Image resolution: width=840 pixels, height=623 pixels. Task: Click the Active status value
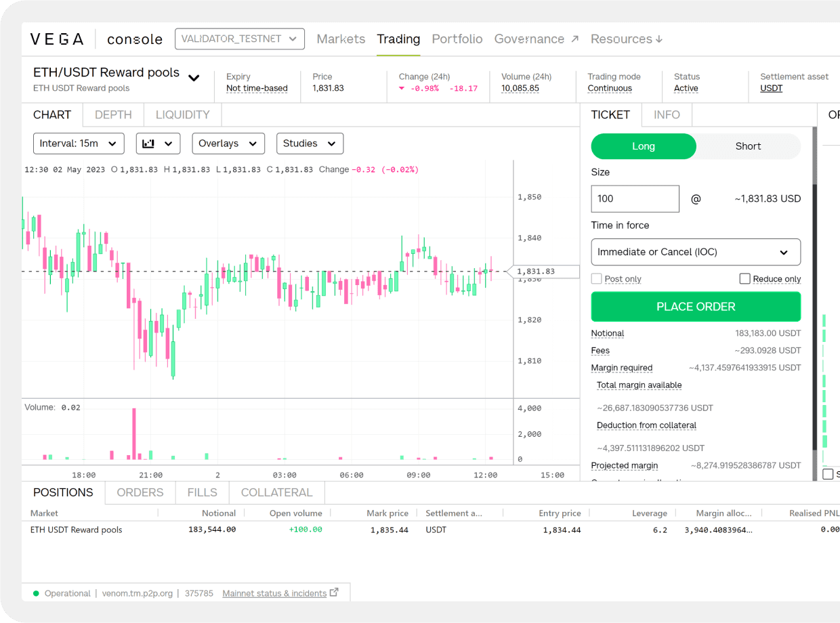(x=686, y=88)
